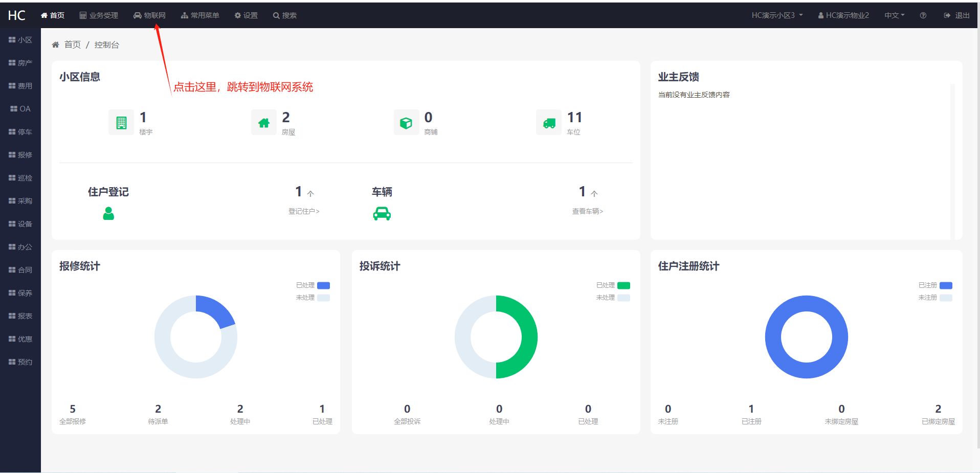Select 设备 in the sidebar
The height and width of the screenshot is (473, 980).
[x=20, y=224]
